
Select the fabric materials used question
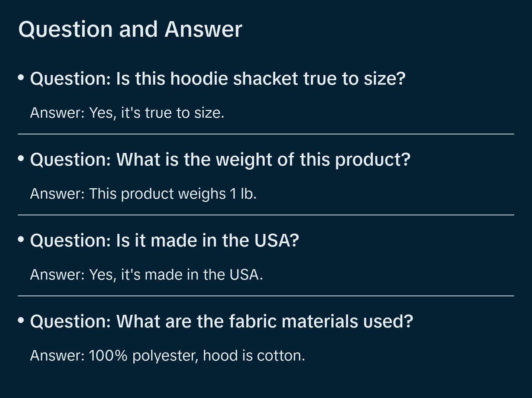[x=221, y=322]
